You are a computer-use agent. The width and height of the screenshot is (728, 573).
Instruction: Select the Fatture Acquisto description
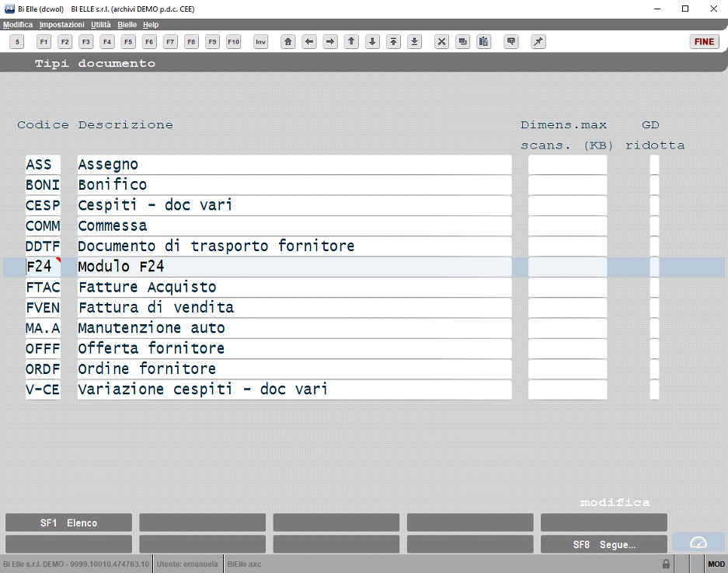pos(294,287)
